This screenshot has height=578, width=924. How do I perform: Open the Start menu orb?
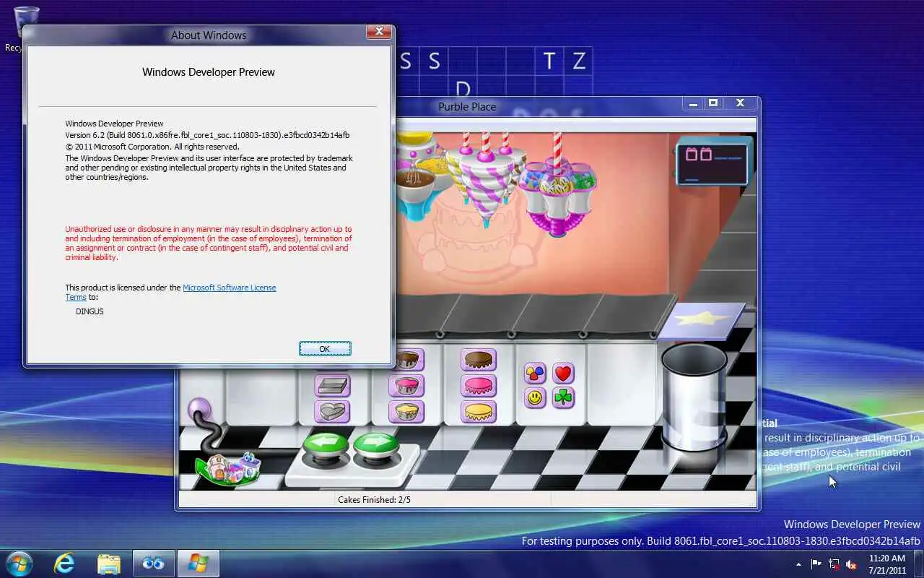(19, 563)
